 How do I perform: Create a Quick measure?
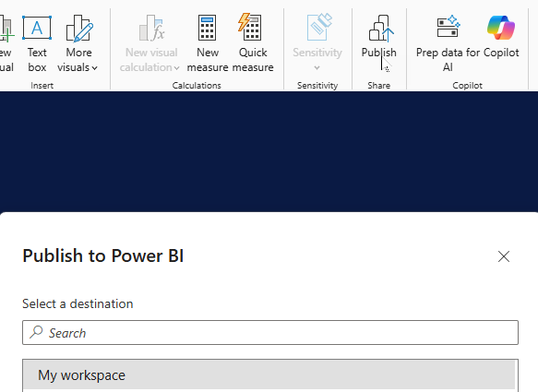click(253, 43)
